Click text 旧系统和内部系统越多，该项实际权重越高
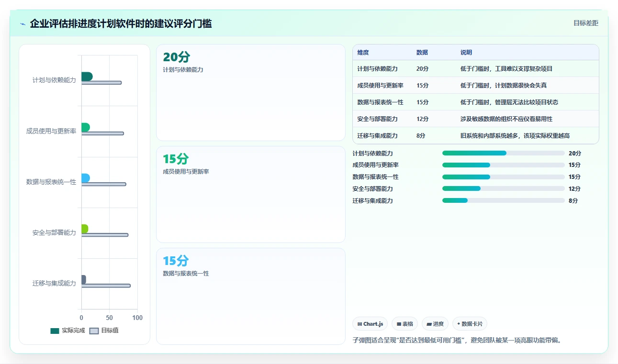This screenshot has height=364, width=618. (515, 136)
